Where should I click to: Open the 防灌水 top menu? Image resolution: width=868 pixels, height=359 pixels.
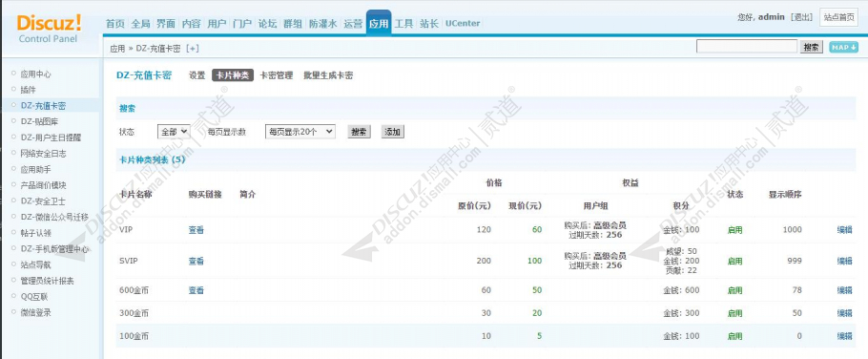coord(322,24)
